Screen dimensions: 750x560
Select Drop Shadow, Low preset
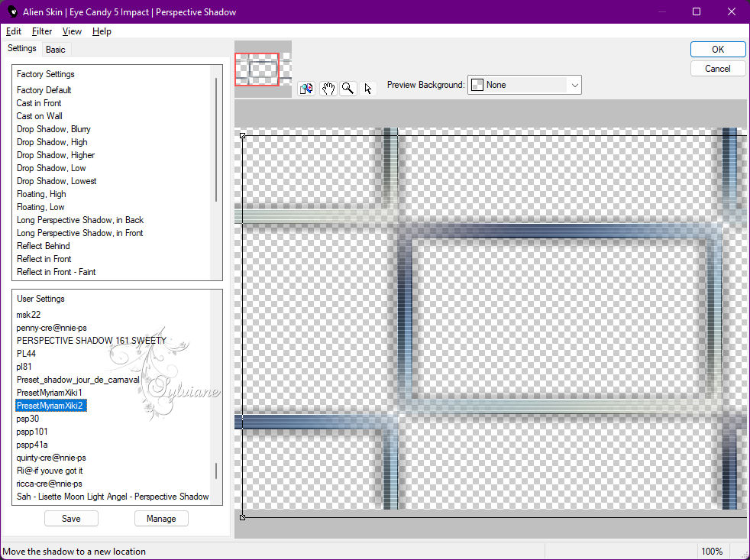click(51, 167)
